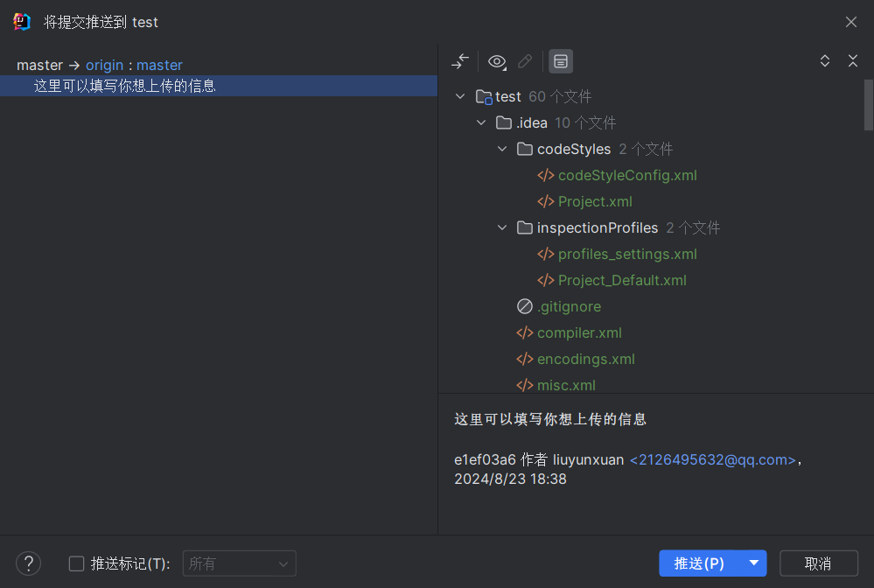Open the author email link

(713, 459)
